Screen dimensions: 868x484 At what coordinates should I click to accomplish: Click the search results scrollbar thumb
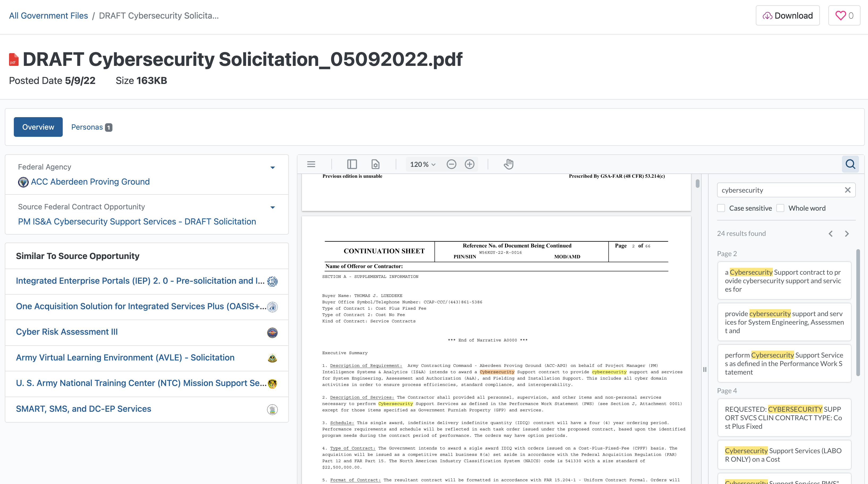pos(858,312)
